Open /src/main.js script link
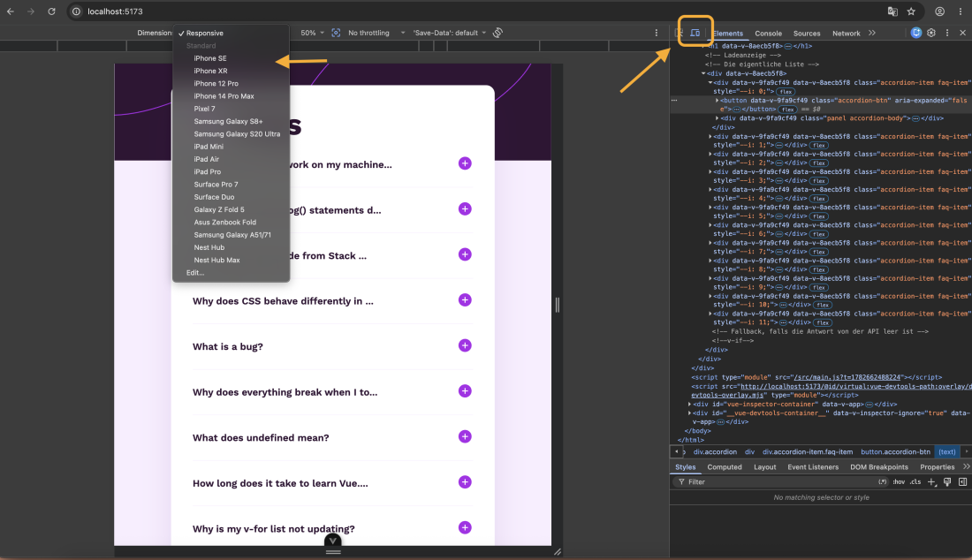 point(847,377)
